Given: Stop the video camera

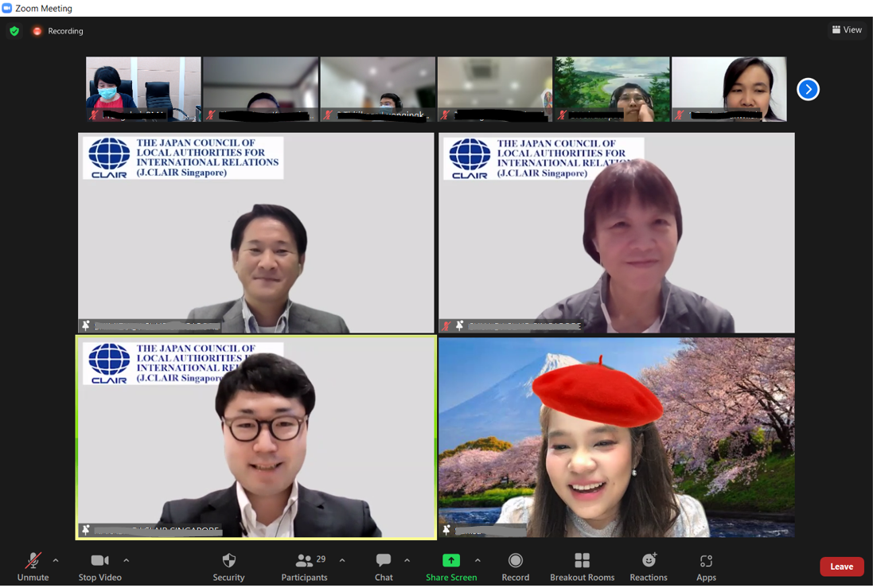Looking at the screenshot, I should (99, 567).
